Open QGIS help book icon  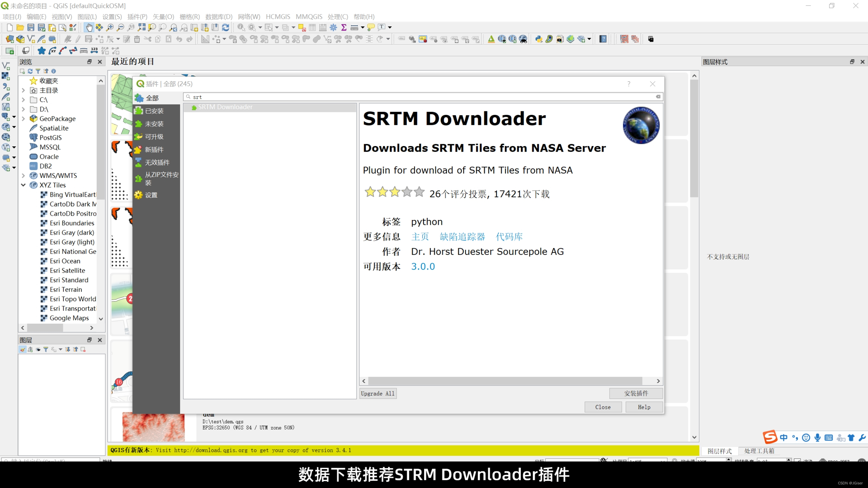click(x=603, y=39)
